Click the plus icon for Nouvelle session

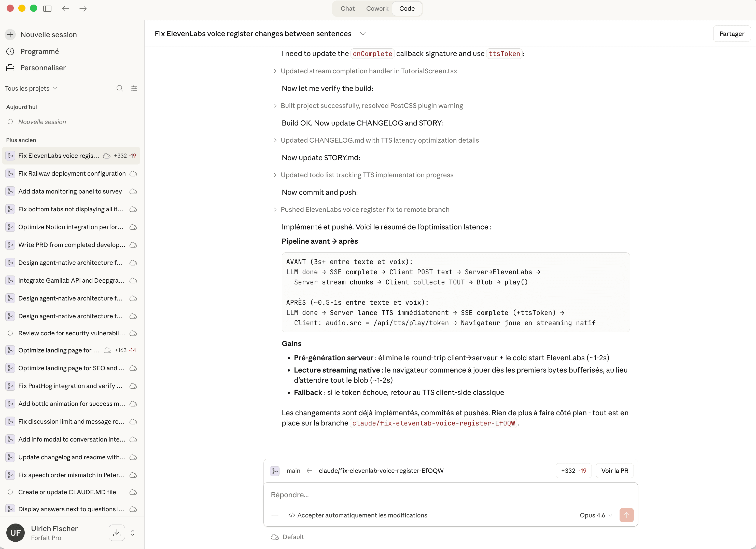[10, 34]
